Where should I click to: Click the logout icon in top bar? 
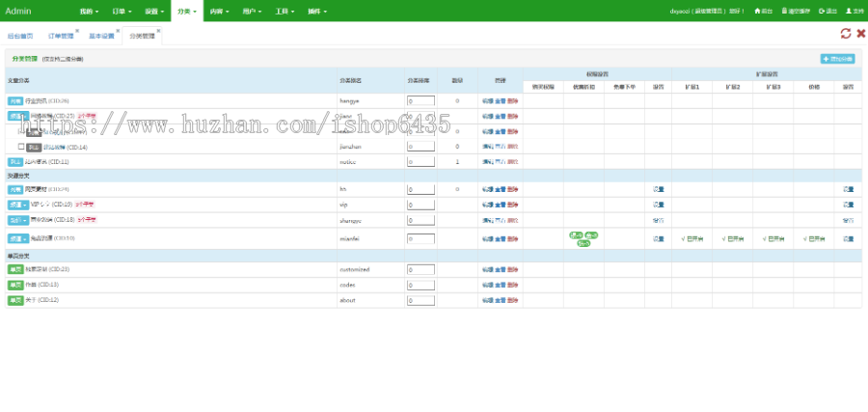click(x=821, y=11)
